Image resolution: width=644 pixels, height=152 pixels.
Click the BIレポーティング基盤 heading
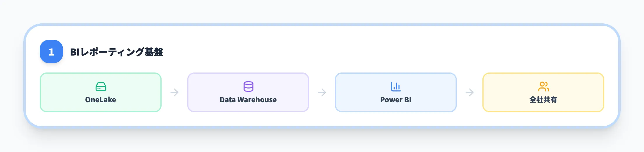point(116,52)
